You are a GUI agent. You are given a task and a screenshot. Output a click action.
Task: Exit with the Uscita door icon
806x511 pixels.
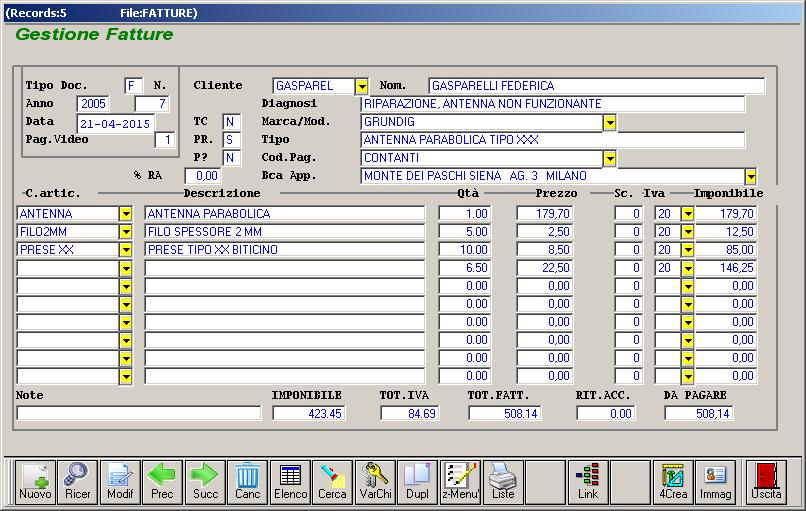766,481
